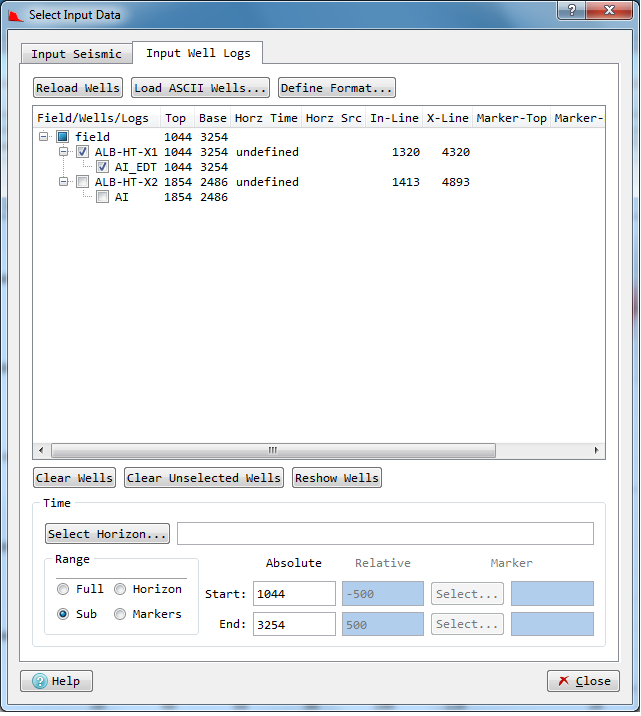This screenshot has height=716, width=641.
Task: Uncheck the AI_EDT log checkbox
Action: pyautogui.click(x=102, y=167)
